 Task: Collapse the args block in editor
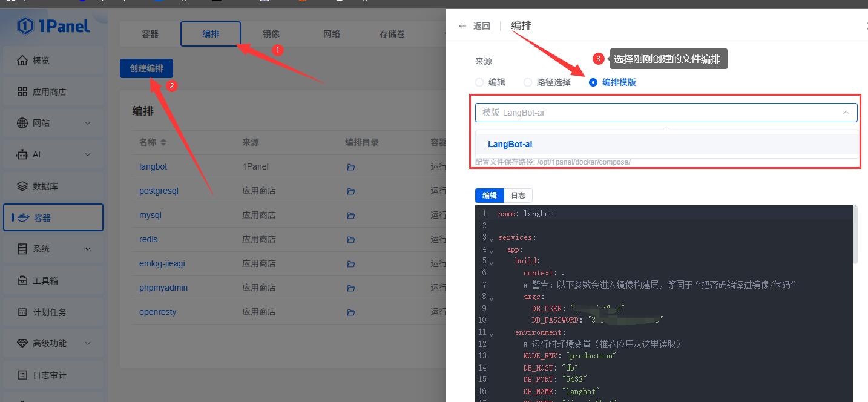pyautogui.click(x=491, y=298)
